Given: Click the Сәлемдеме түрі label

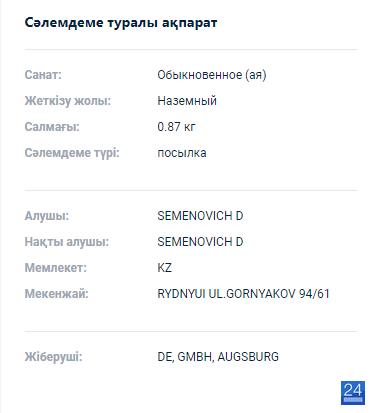Looking at the screenshot, I should coord(72,153).
